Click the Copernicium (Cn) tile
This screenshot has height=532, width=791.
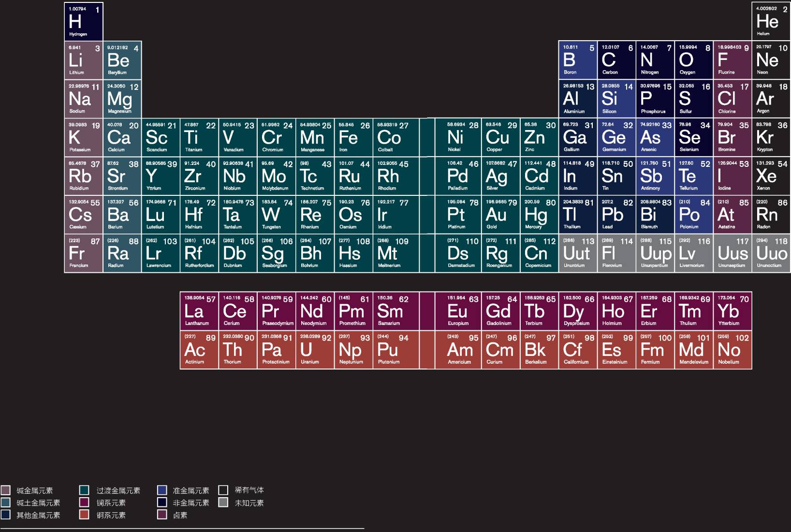pos(540,253)
